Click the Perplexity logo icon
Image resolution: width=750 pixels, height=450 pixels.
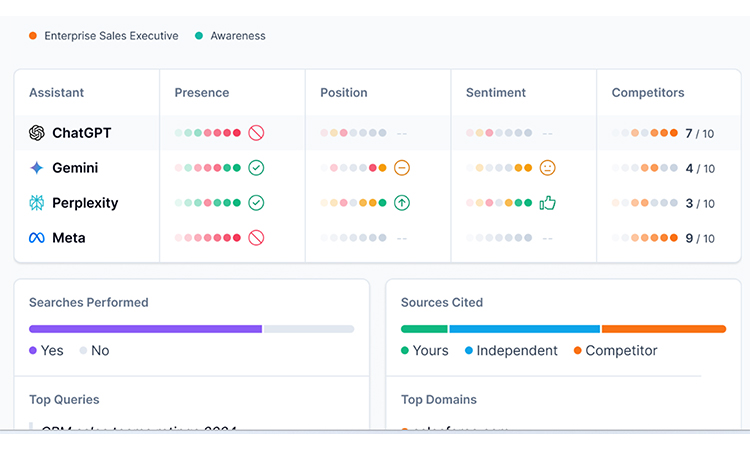[x=37, y=203]
